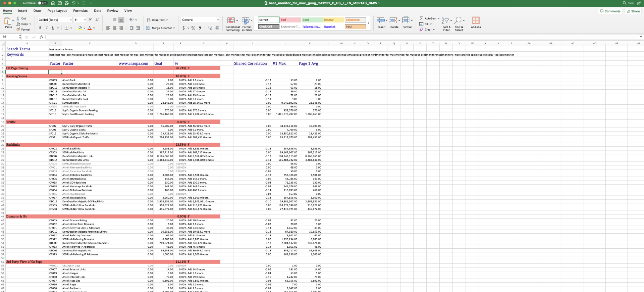Apply the Good cell style swatch
This screenshot has width=644, height=292.
tap(312, 20)
